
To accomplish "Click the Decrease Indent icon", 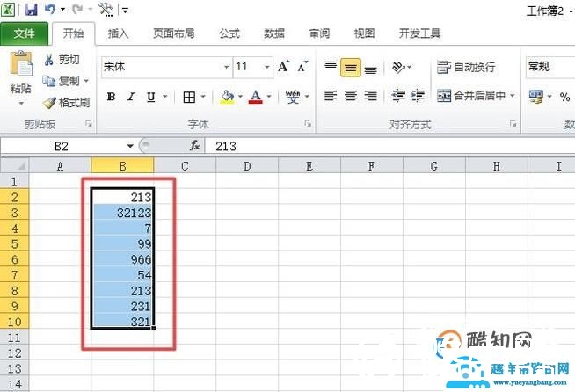I will coord(398,96).
